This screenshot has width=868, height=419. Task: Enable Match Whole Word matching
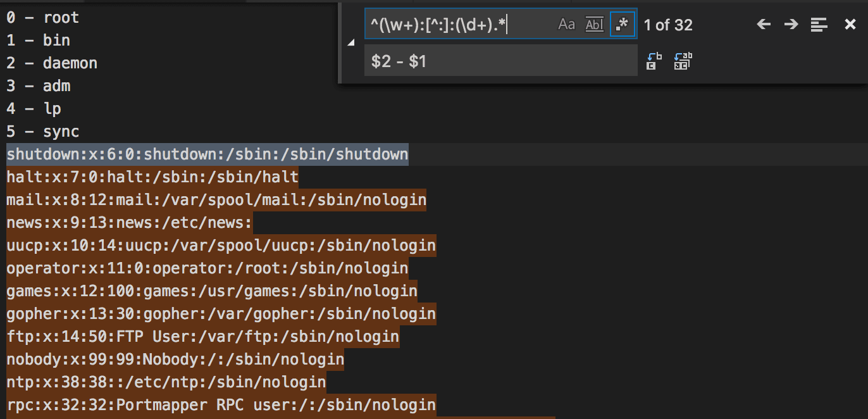click(594, 24)
